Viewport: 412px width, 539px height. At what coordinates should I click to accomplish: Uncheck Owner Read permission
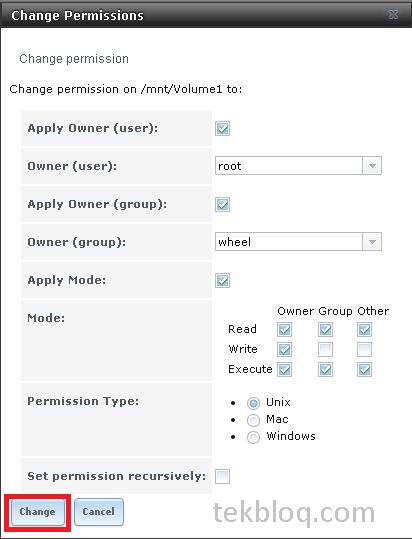[284, 330]
